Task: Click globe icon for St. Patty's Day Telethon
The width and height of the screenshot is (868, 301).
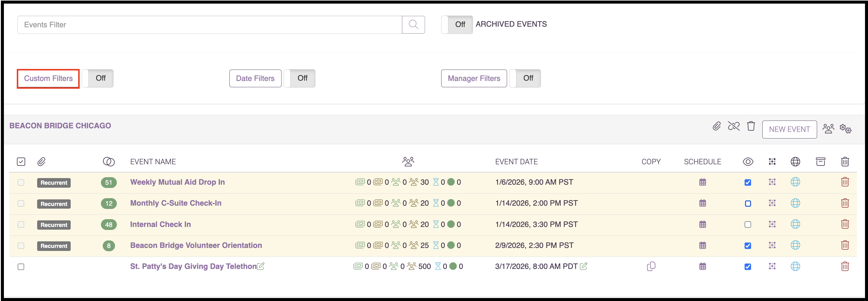Action: tap(795, 266)
